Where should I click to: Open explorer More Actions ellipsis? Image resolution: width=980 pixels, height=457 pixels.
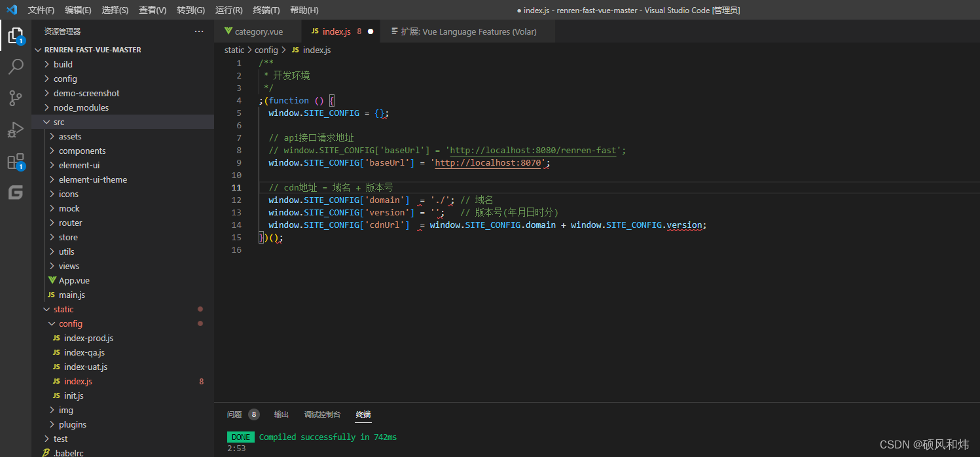coord(199,31)
